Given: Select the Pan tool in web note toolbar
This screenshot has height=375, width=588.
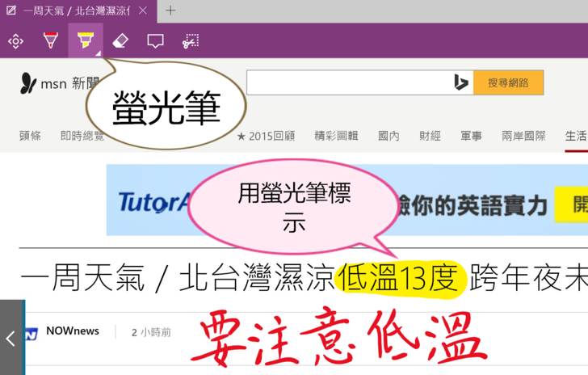Looking at the screenshot, I should click(15, 41).
